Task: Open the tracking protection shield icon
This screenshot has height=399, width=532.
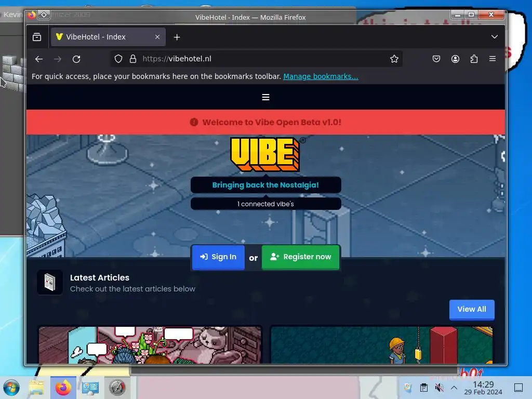Action: (x=118, y=59)
